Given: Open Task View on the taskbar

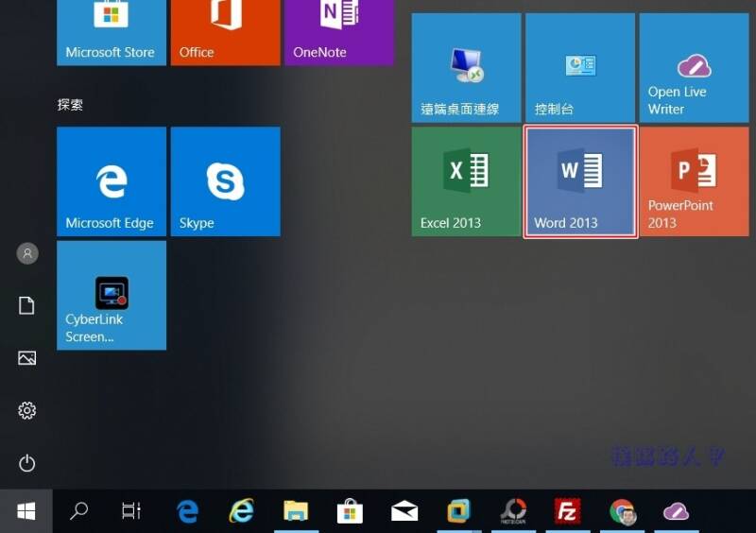Looking at the screenshot, I should (x=130, y=511).
